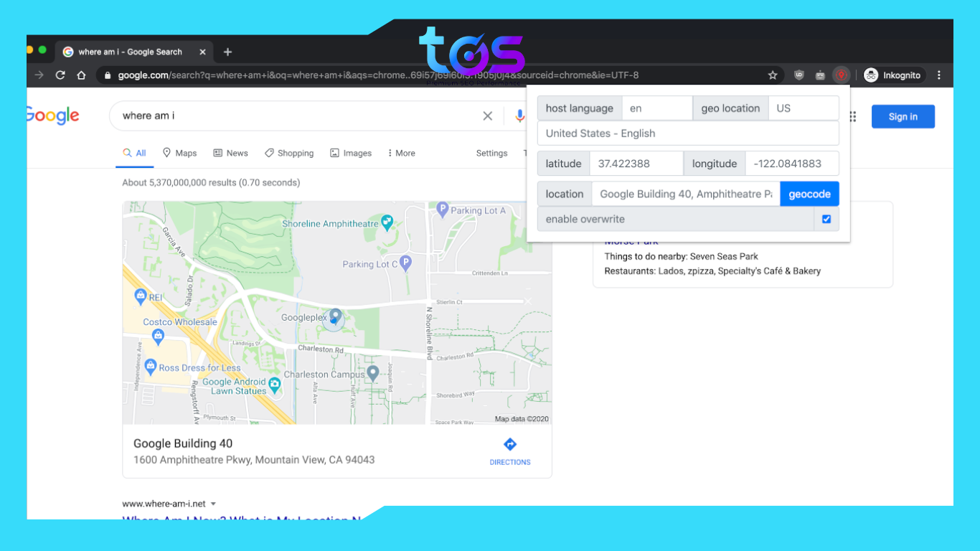Image resolution: width=980 pixels, height=551 pixels.
Task: Click the geocode button
Action: (809, 193)
